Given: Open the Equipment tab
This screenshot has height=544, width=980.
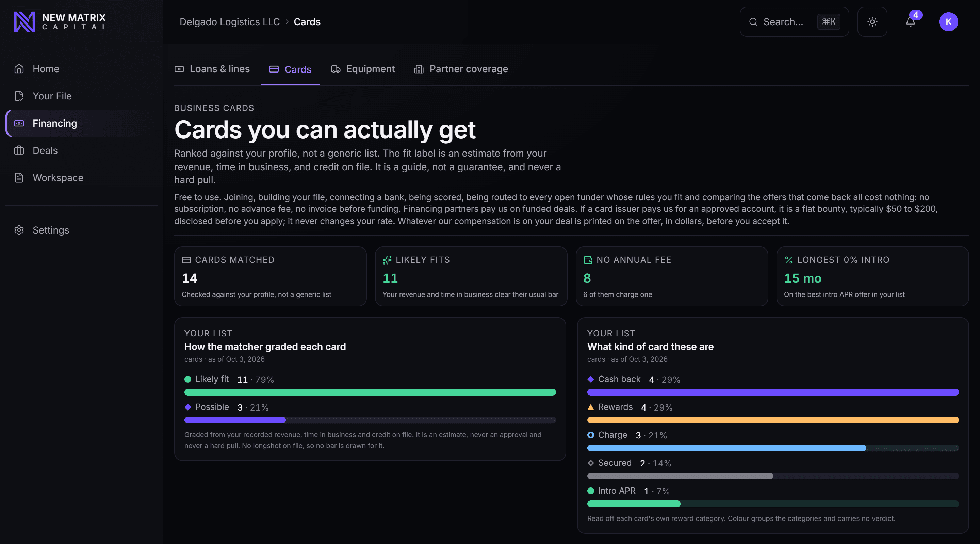Looking at the screenshot, I should pyautogui.click(x=362, y=69).
